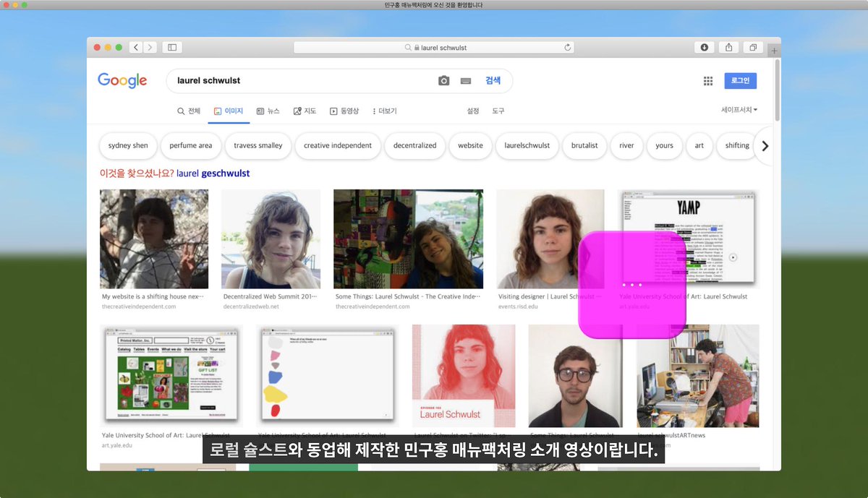The height and width of the screenshot is (498, 868).
Task: Open the Visiting designer image result
Action: pos(550,239)
